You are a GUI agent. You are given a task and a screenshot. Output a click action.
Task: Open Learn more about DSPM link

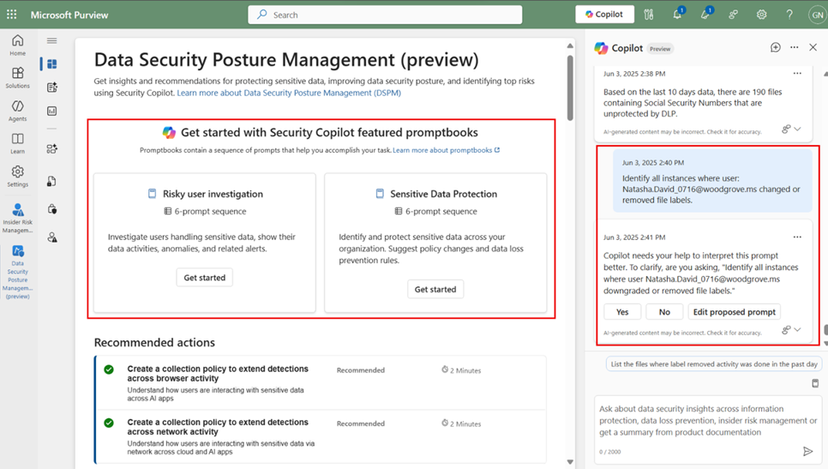289,93
